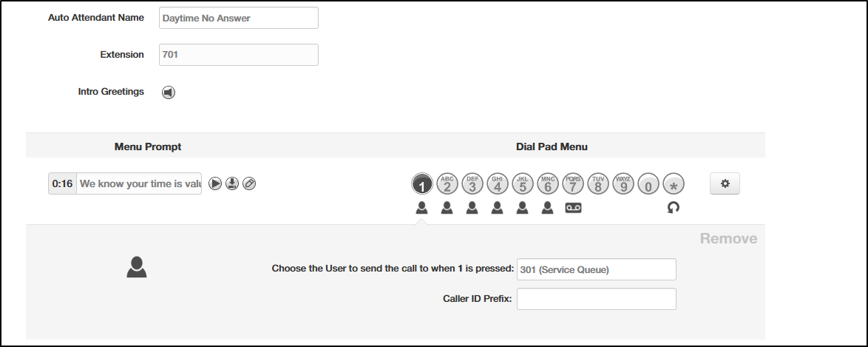The width and height of the screenshot is (868, 347).
Task: Edit the menu prompt with pencil icon
Action: [250, 183]
